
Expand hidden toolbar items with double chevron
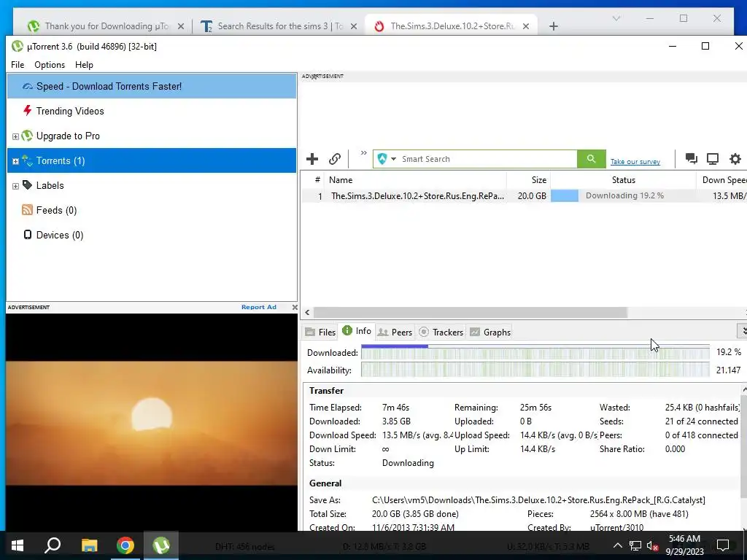click(x=364, y=153)
